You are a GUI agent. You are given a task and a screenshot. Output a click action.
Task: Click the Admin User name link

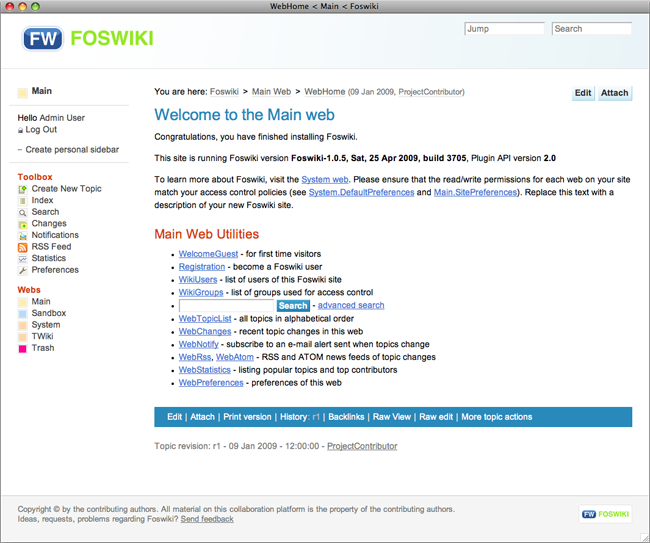(62, 118)
